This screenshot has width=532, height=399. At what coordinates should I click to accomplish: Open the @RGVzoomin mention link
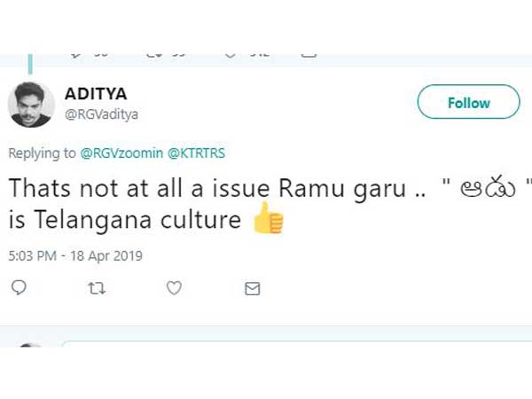[121, 153]
